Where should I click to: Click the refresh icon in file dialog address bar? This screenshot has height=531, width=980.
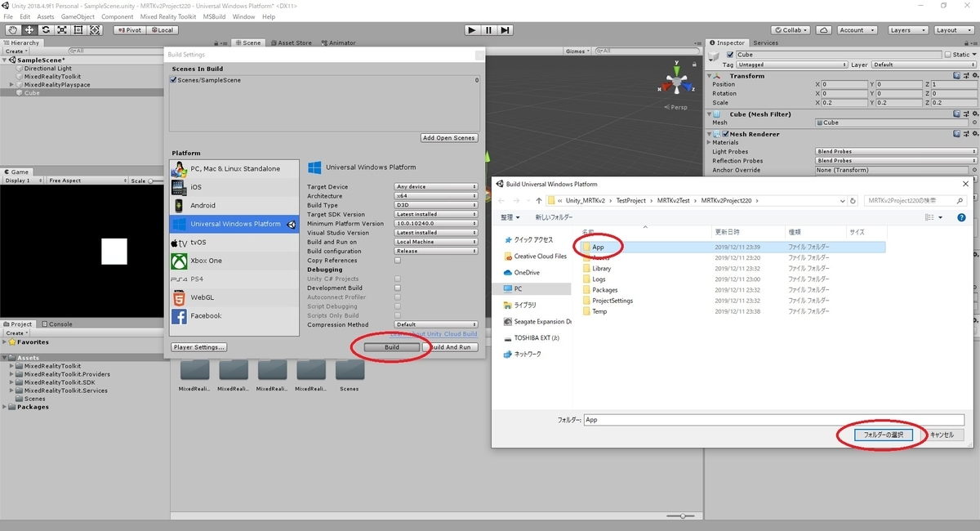point(853,200)
